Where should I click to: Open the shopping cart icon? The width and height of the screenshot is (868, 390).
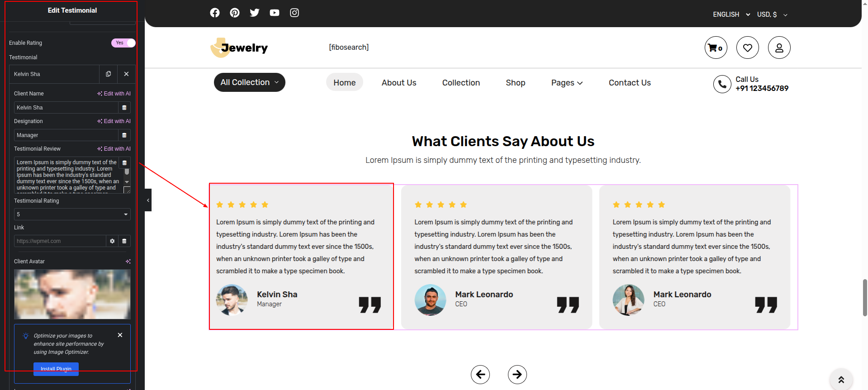tap(716, 48)
